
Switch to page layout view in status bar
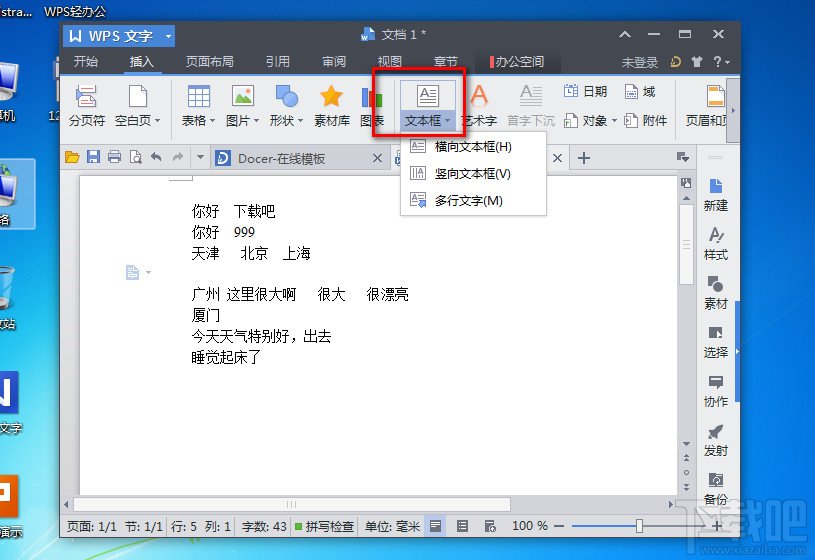[x=436, y=527]
